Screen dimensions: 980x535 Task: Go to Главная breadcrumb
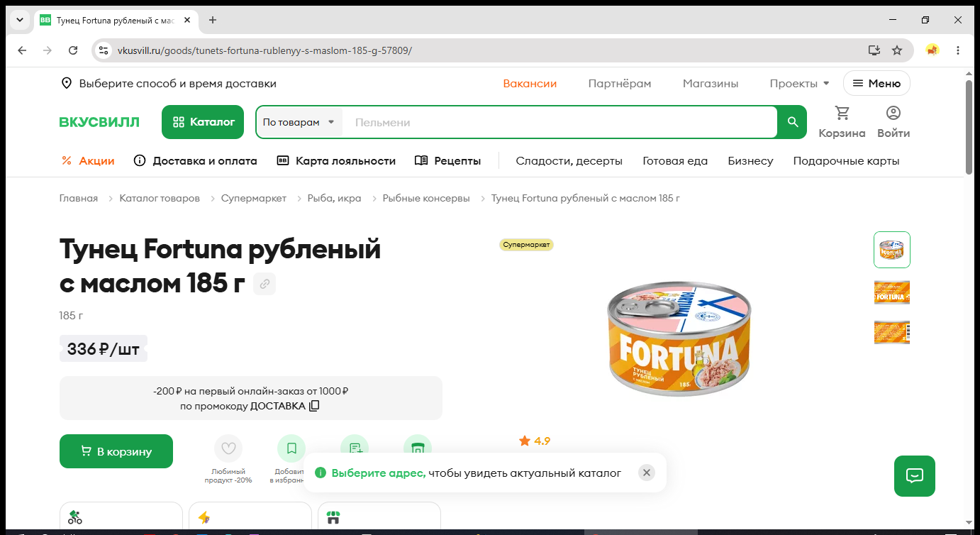point(79,199)
